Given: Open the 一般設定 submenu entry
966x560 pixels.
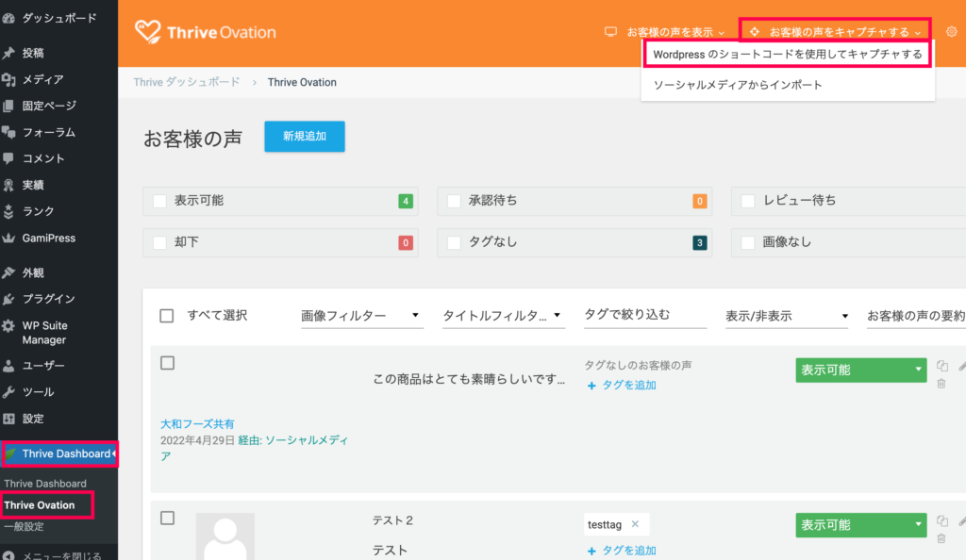Looking at the screenshot, I should point(24,527).
